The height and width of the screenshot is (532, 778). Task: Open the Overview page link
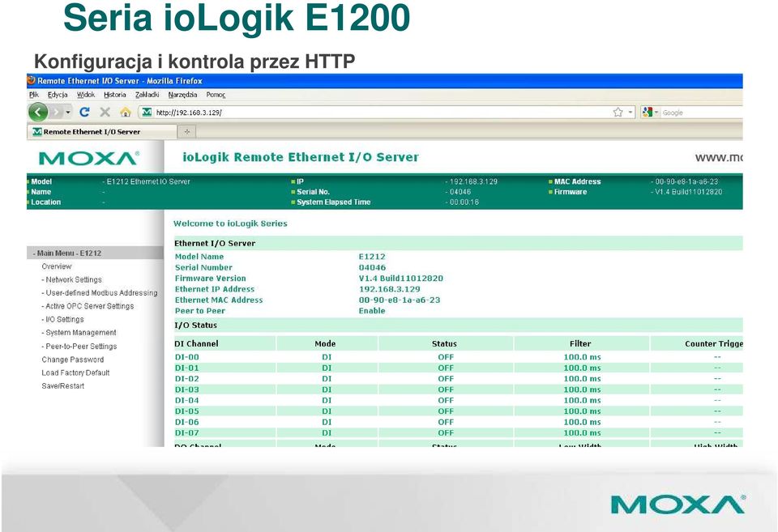[57, 266]
